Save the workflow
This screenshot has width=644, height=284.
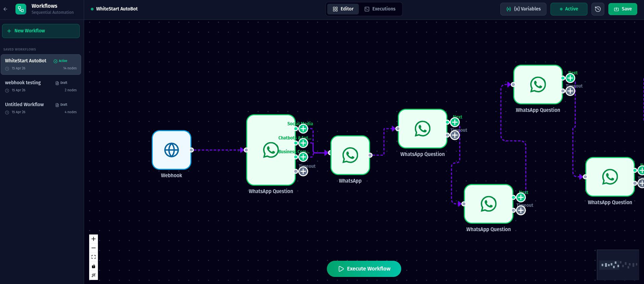click(x=623, y=9)
